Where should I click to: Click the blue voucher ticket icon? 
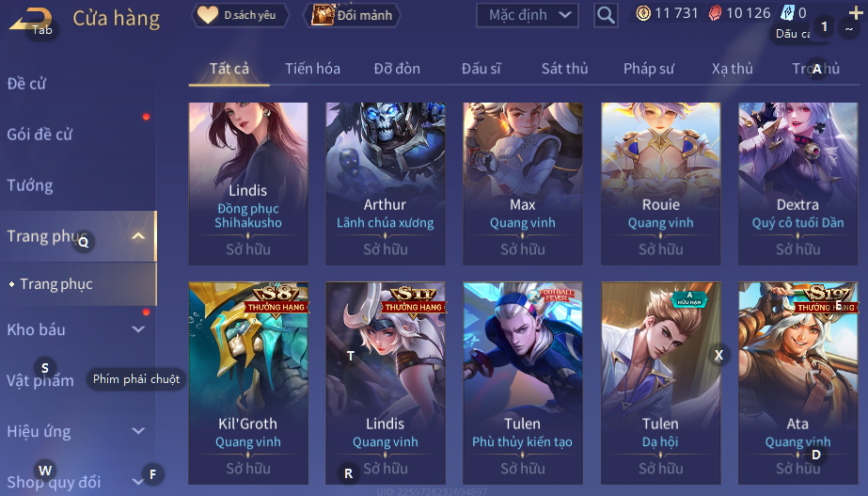[787, 13]
